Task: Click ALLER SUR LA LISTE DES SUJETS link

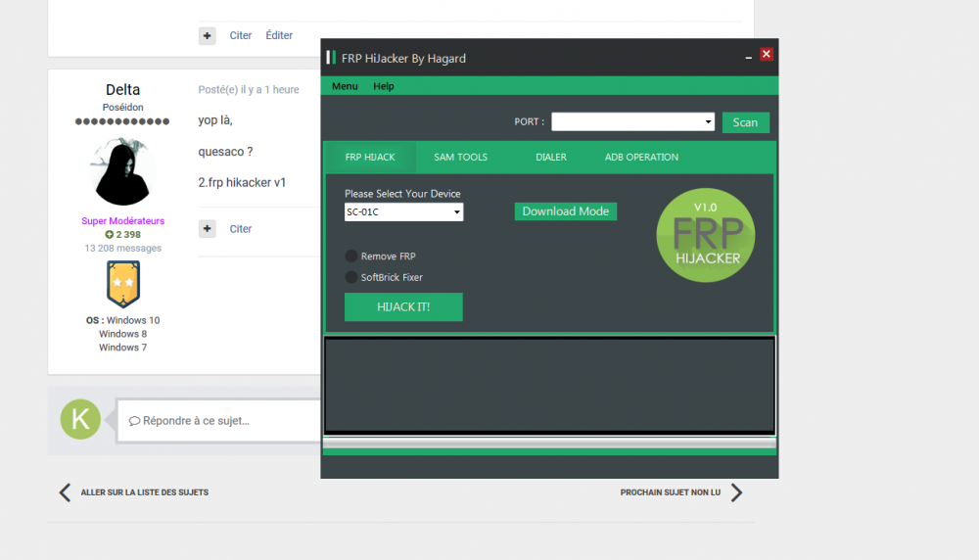Action: tap(144, 492)
